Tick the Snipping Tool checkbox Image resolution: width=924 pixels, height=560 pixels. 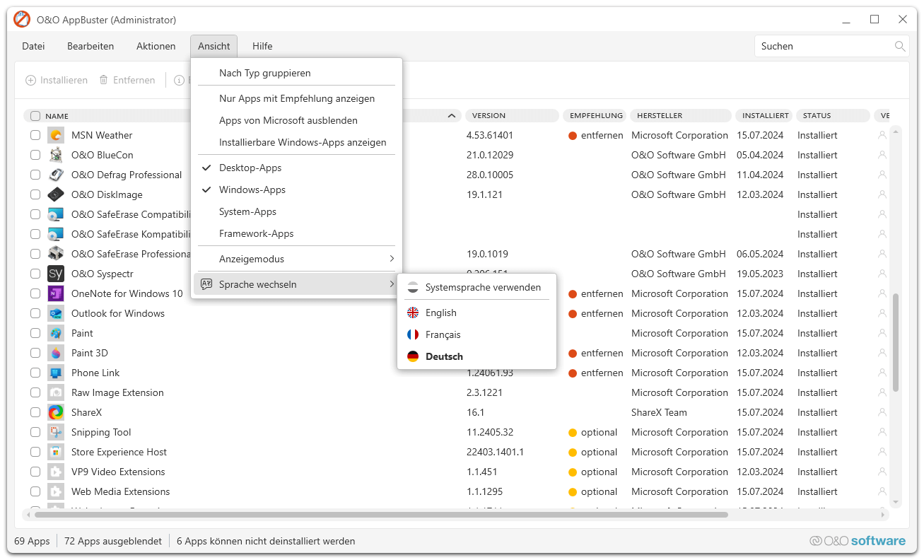[35, 432]
